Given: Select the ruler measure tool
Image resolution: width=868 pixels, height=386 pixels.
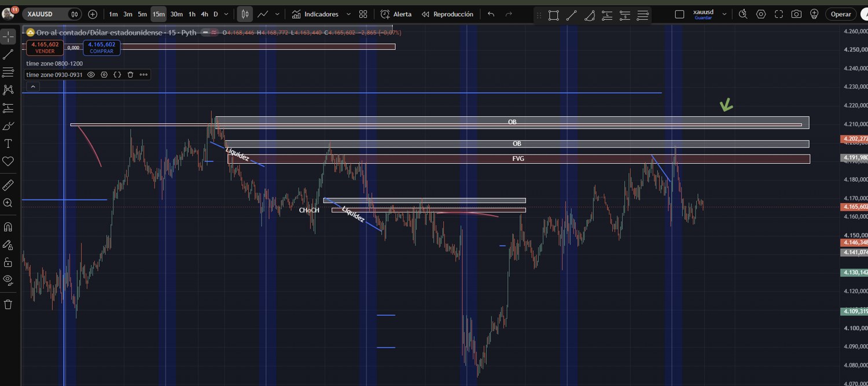Looking at the screenshot, I should [8, 185].
